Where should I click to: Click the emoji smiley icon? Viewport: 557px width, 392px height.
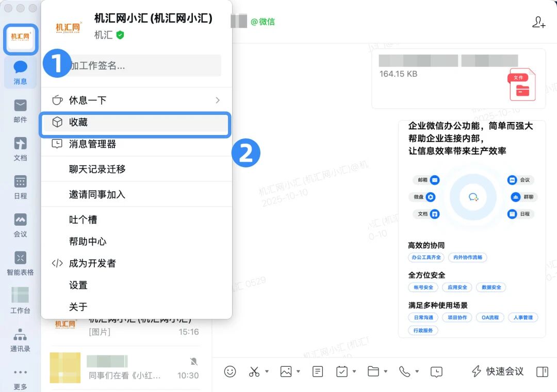[x=230, y=371]
